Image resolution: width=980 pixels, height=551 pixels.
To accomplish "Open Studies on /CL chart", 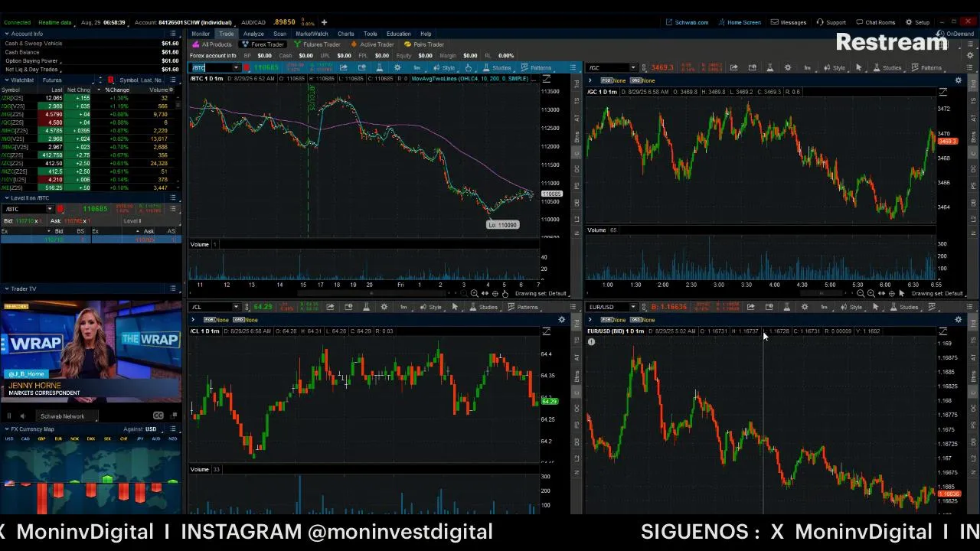I will (x=485, y=307).
